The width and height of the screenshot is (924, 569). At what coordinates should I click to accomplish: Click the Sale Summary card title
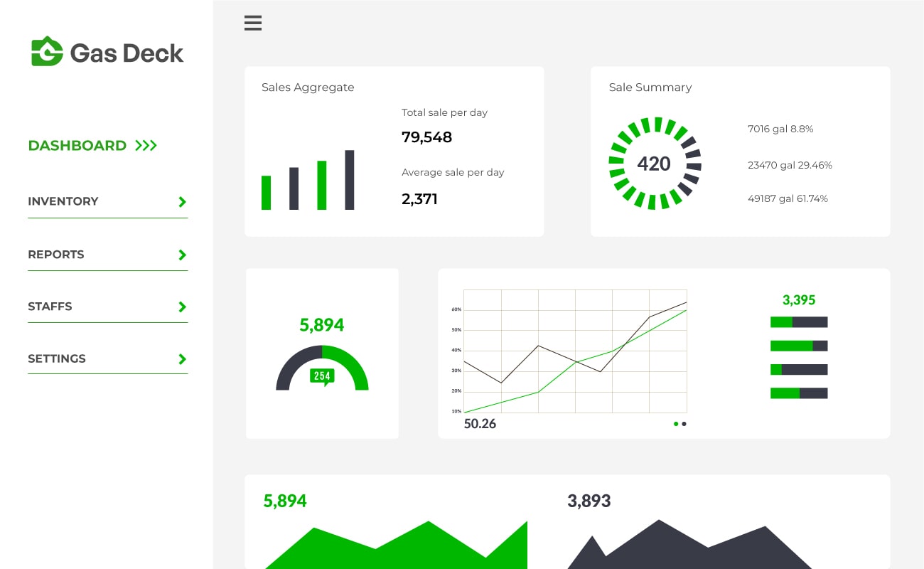coord(650,87)
